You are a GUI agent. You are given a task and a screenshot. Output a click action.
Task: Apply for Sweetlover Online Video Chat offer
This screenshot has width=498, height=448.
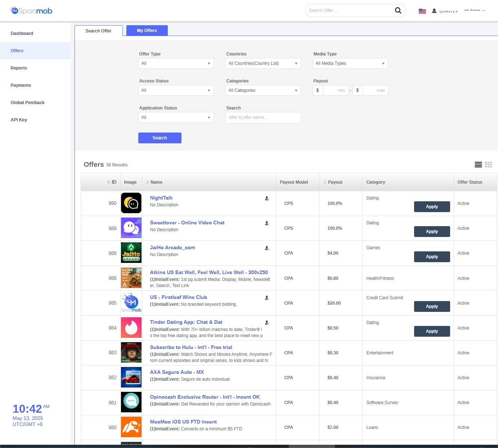pyautogui.click(x=432, y=232)
